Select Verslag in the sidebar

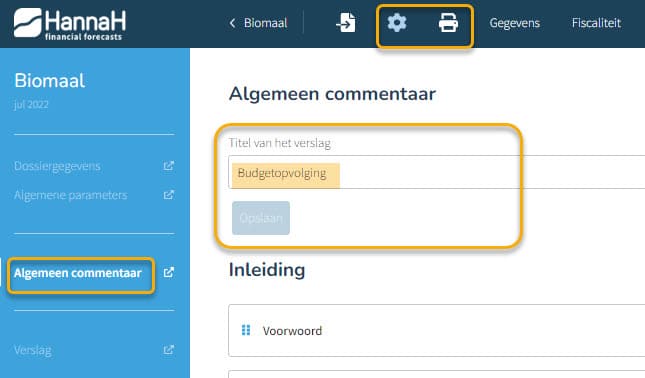coord(33,350)
